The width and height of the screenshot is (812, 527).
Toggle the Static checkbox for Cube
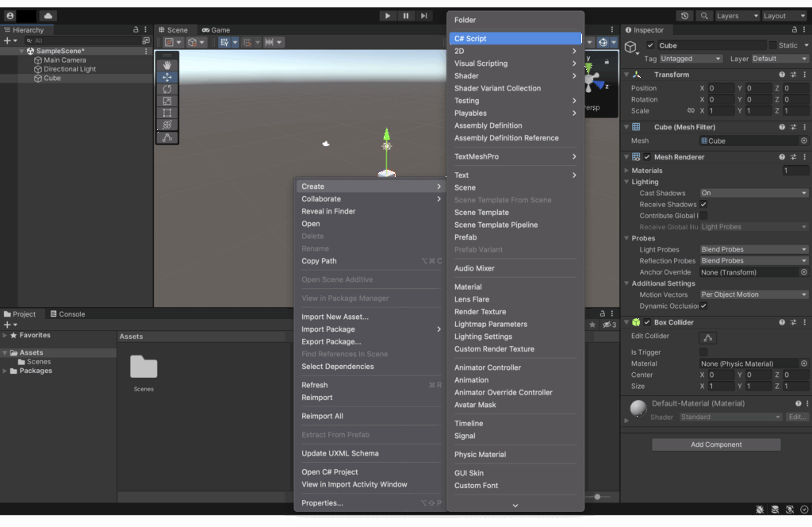coord(773,45)
